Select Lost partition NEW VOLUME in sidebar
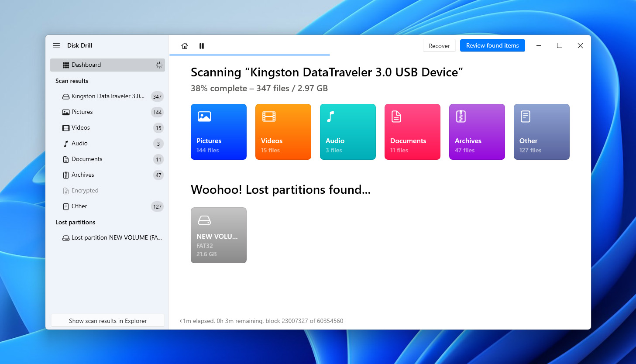Viewport: 636px width, 364px height. click(107, 238)
